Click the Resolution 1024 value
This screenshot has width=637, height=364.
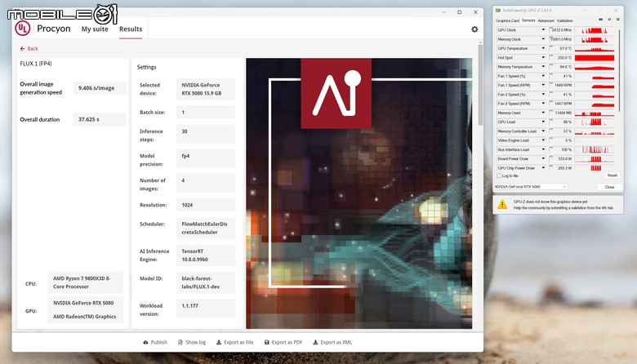206,205
